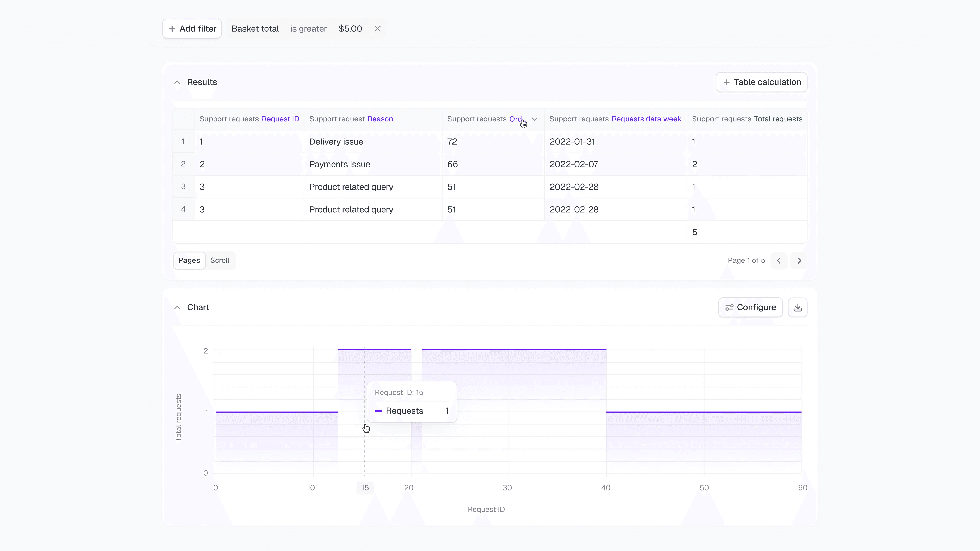This screenshot has height=551, width=980.
Task: Remove the Basket total filter
Action: point(377,29)
